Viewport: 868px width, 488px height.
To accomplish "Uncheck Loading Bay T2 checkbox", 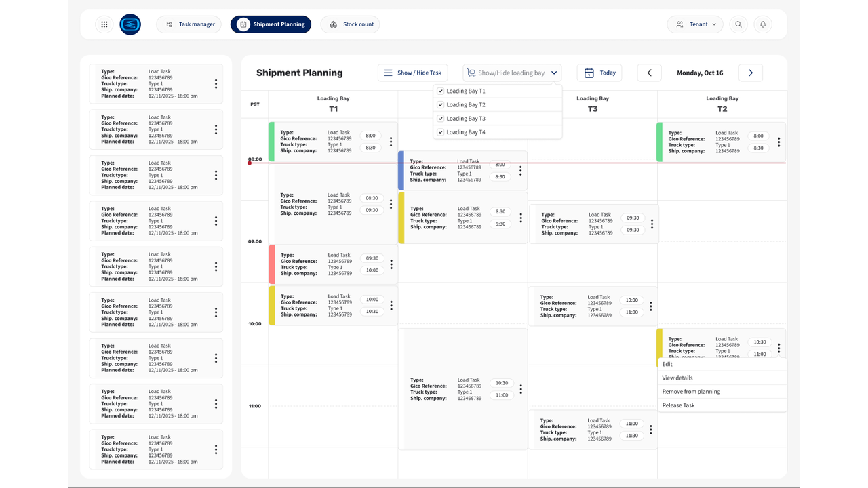I will pos(441,104).
